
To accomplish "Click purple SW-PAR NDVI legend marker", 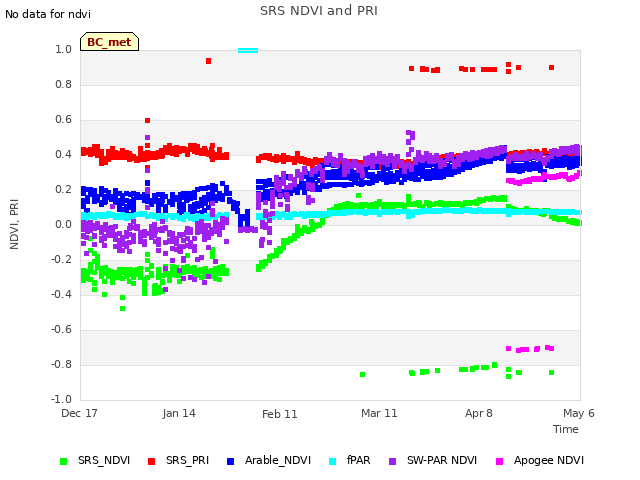I will tap(392, 461).
